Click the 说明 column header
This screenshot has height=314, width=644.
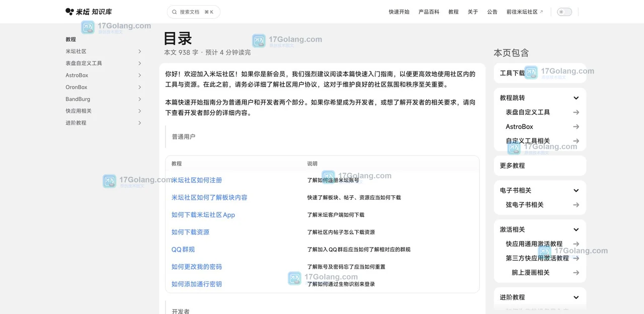click(x=312, y=164)
